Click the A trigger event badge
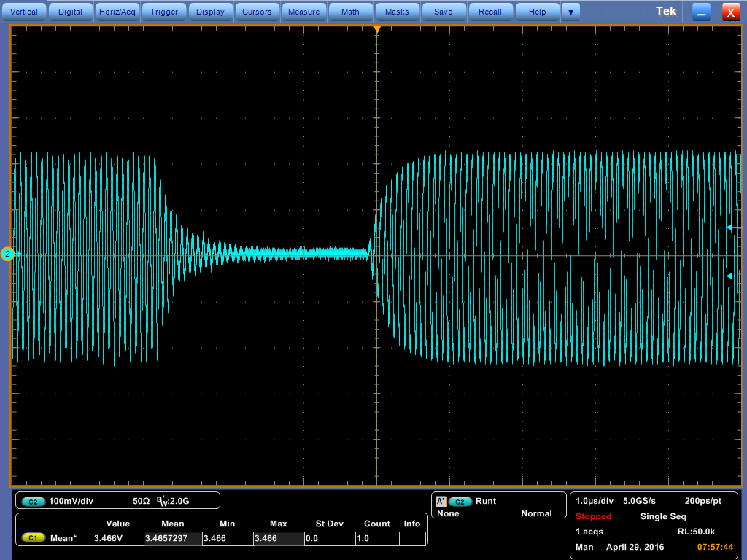This screenshot has width=747, height=560. 441,502
